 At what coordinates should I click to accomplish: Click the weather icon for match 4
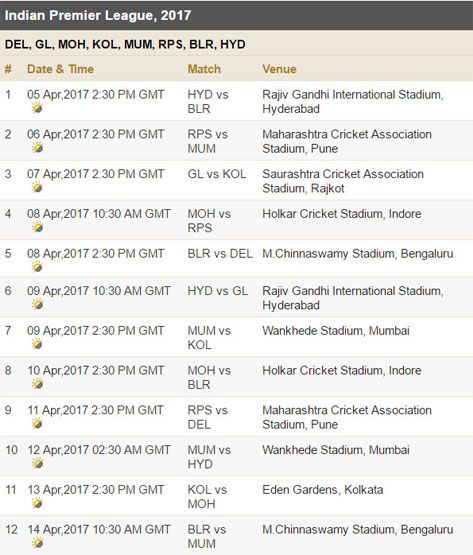[37, 227]
